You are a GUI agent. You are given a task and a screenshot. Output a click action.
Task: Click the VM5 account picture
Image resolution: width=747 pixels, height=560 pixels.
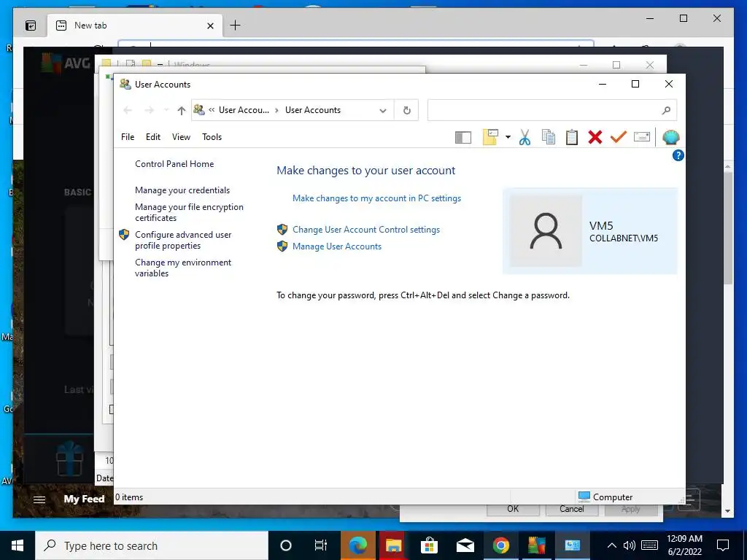pos(546,231)
